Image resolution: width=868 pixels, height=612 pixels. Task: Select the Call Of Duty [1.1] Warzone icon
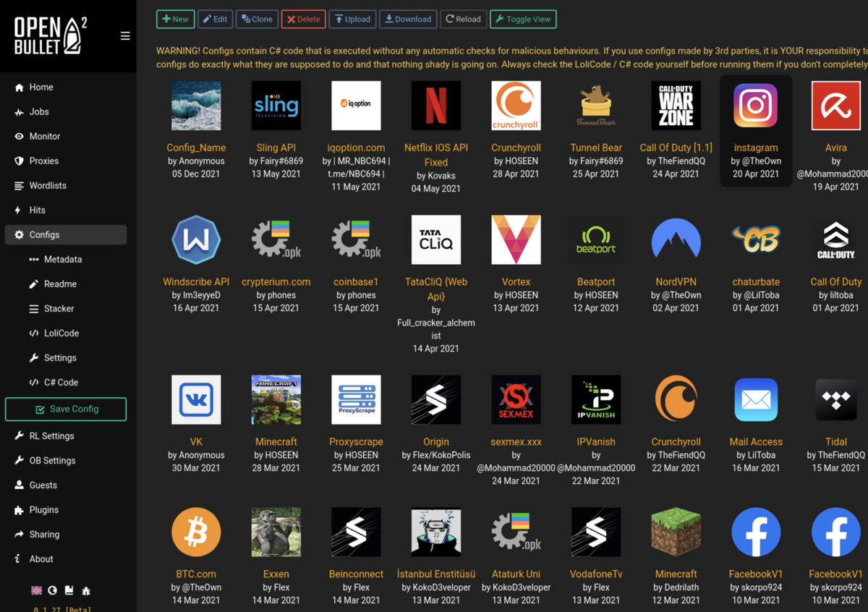676,106
